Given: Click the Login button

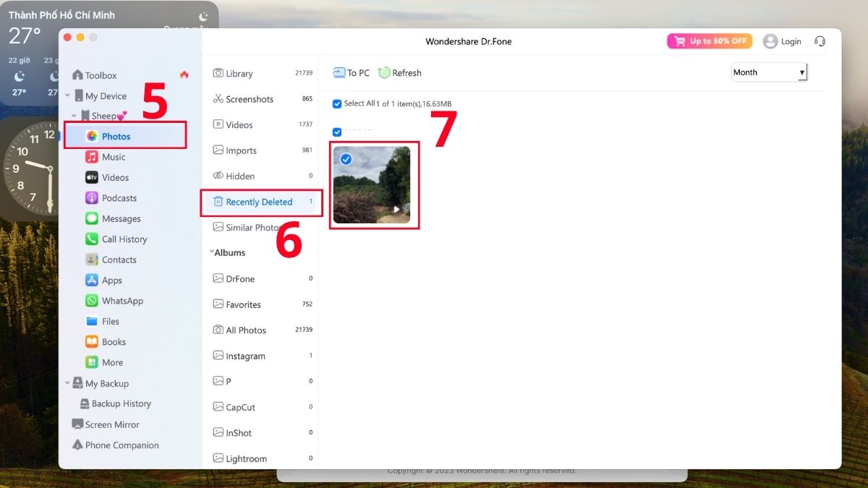Looking at the screenshot, I should (x=782, y=41).
